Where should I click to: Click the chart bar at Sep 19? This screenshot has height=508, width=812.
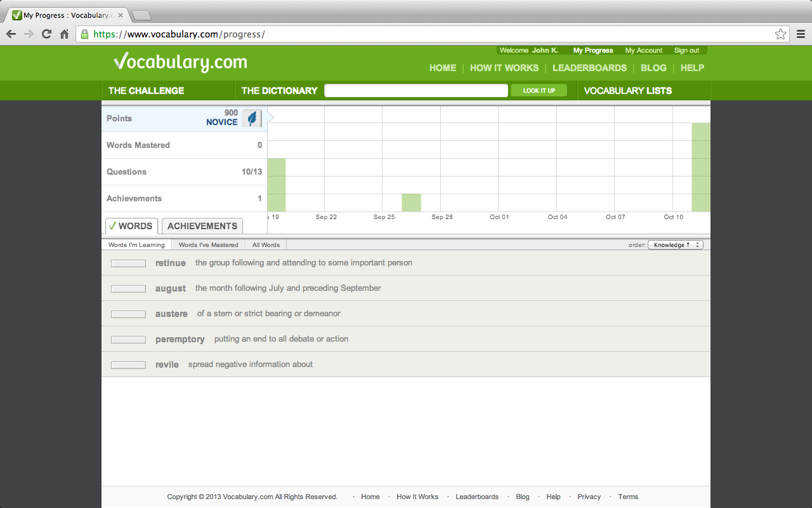277,185
